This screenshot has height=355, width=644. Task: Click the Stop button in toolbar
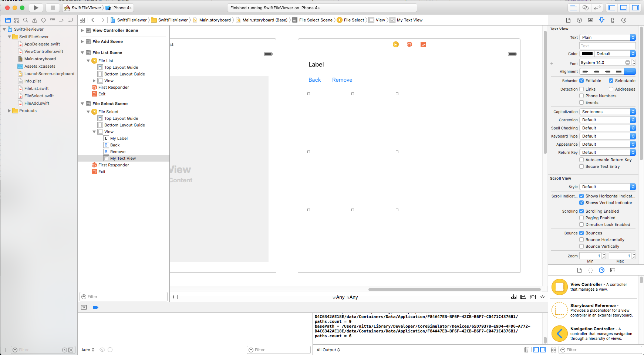click(53, 8)
